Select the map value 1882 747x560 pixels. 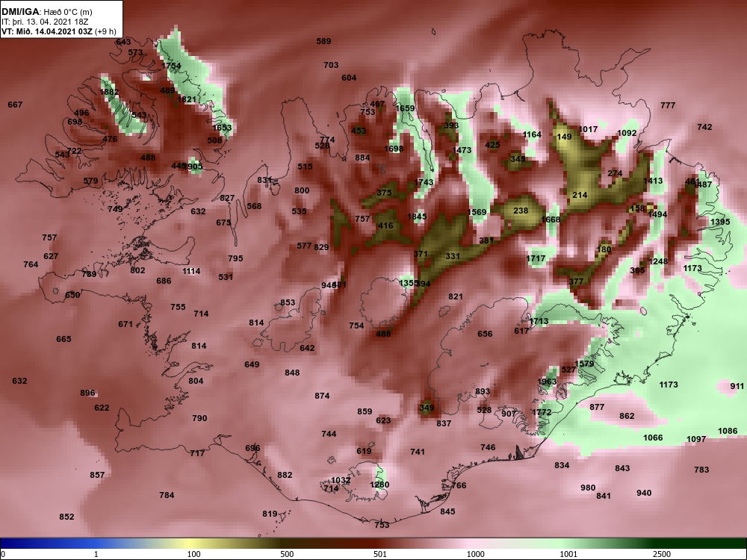[x=109, y=93]
